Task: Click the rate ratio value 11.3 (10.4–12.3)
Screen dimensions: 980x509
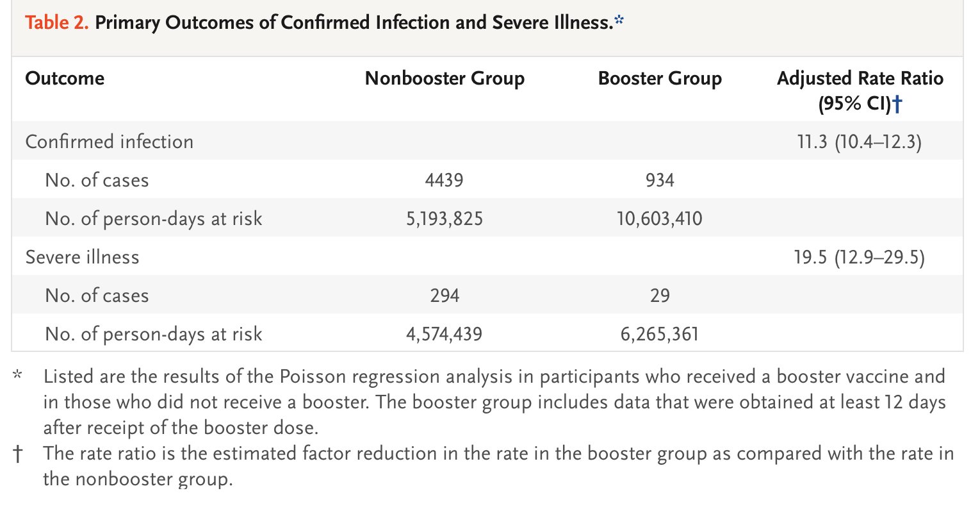Action: (859, 141)
